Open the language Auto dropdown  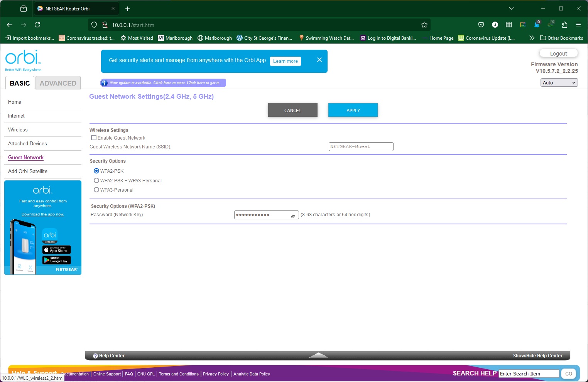click(x=559, y=82)
